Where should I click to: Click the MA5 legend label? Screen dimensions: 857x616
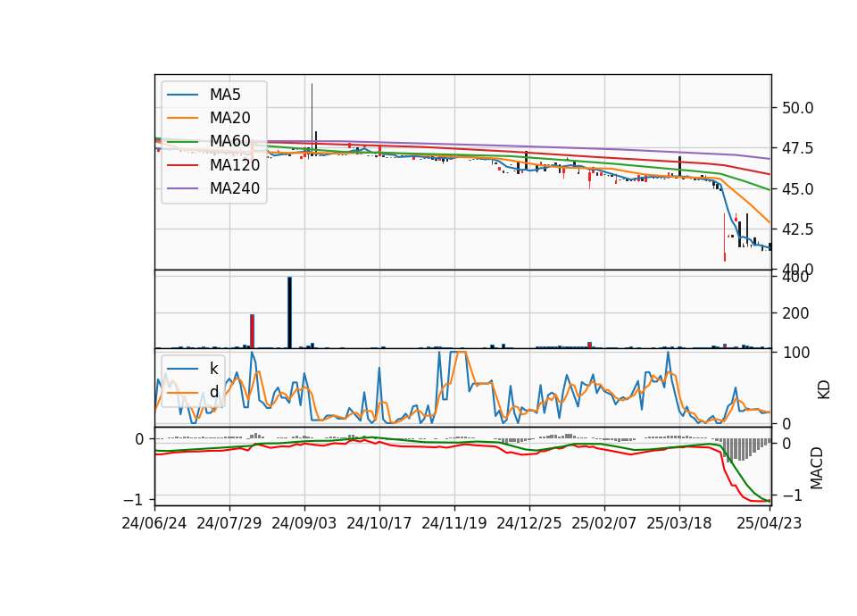click(x=225, y=95)
